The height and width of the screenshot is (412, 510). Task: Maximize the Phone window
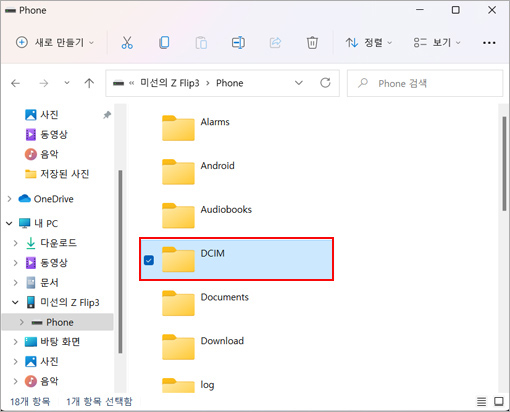coord(455,10)
